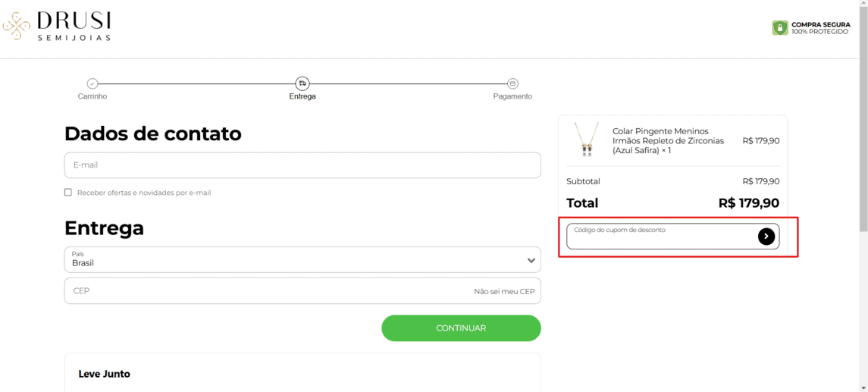
Task: Enable Receber ofertas e novidades checkbox
Action: pos(68,193)
